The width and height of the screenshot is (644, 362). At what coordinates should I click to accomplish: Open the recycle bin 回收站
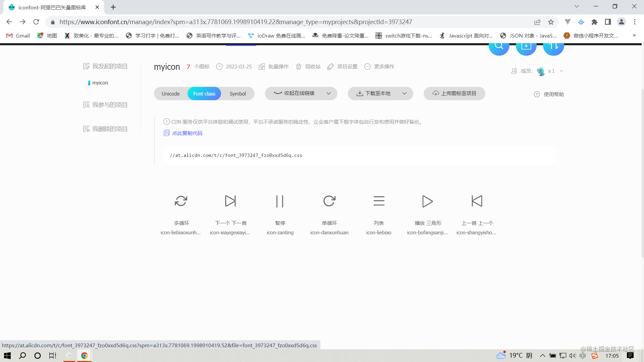coord(308,67)
